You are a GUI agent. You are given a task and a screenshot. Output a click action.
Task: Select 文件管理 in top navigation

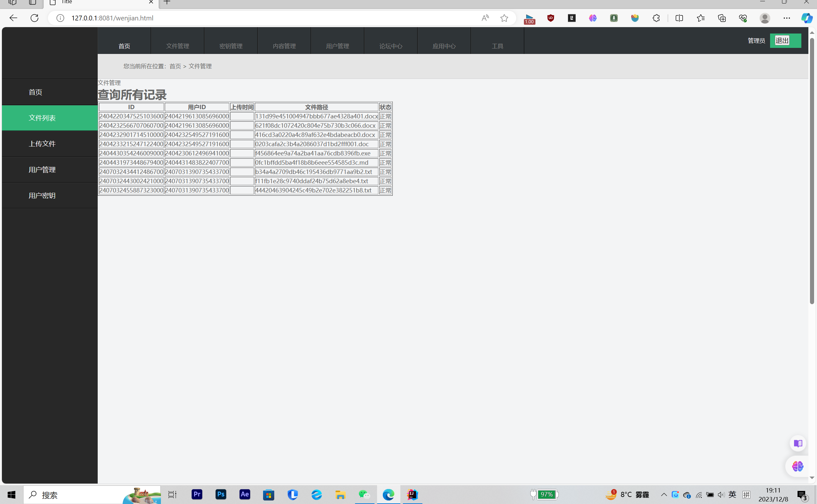177,46
